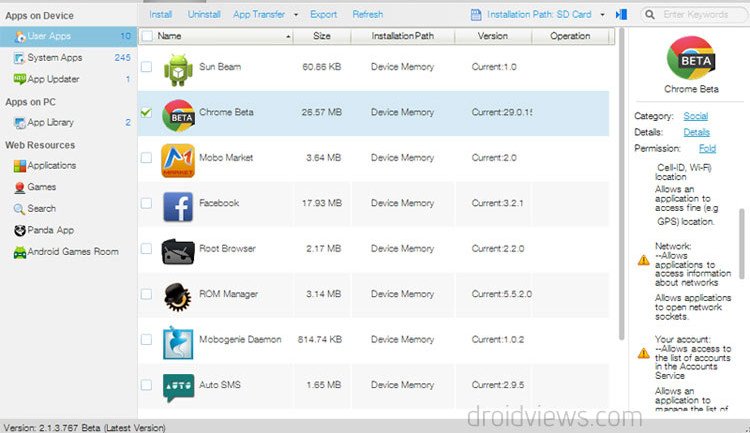The image size is (750, 433).
Task: Click the Enter Keywords search field
Action: 695,15
